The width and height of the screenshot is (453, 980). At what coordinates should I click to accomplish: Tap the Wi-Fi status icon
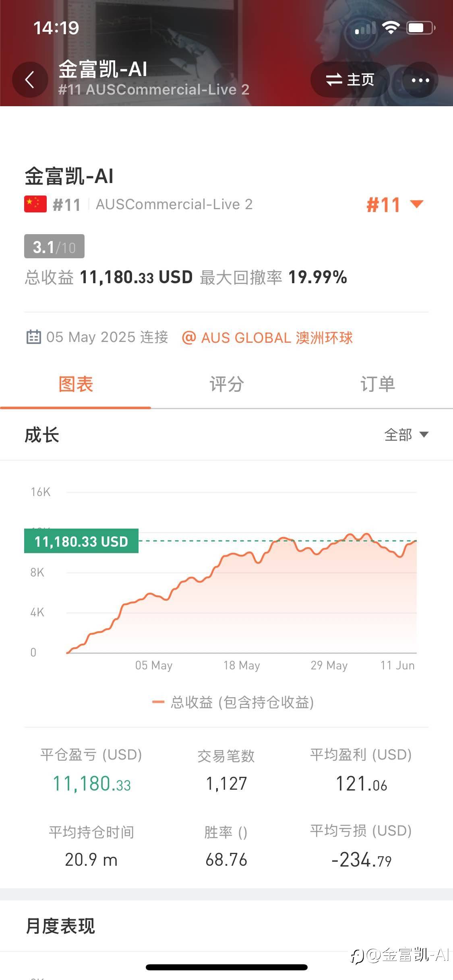coord(390,28)
